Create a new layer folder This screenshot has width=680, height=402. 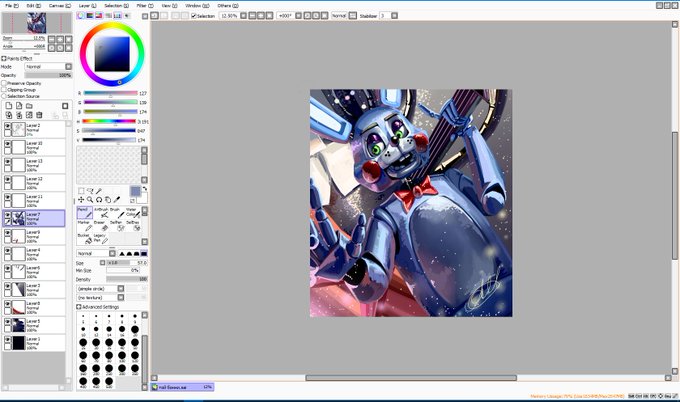click(29, 106)
